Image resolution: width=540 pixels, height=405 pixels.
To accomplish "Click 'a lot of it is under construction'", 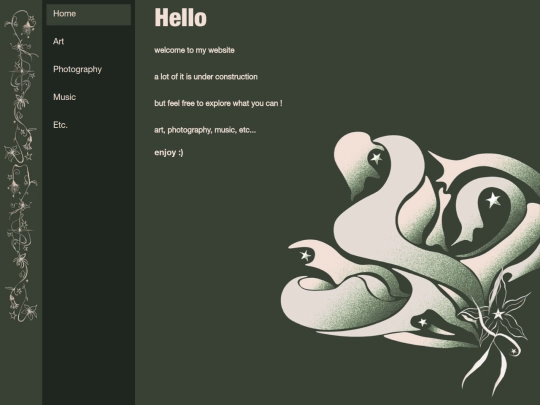I will 206,77.
